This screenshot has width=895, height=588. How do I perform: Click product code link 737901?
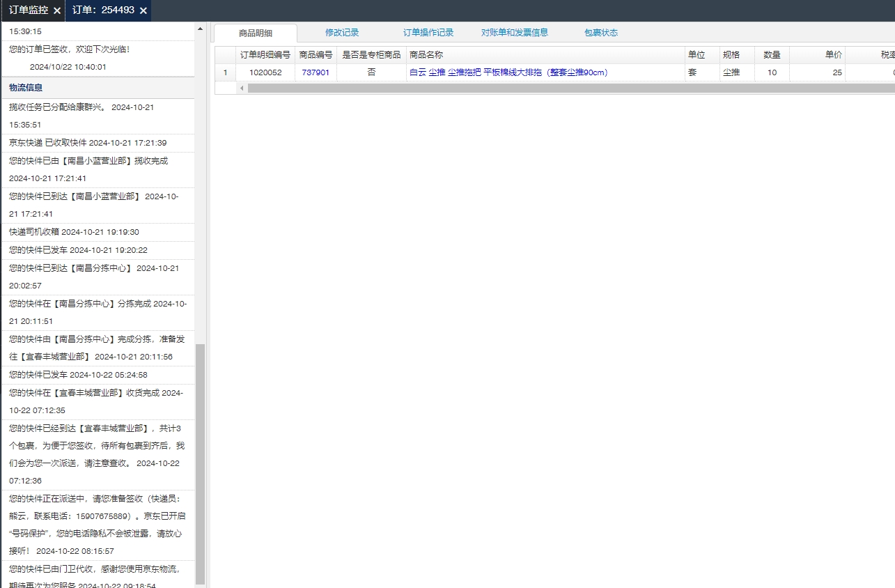(x=316, y=72)
